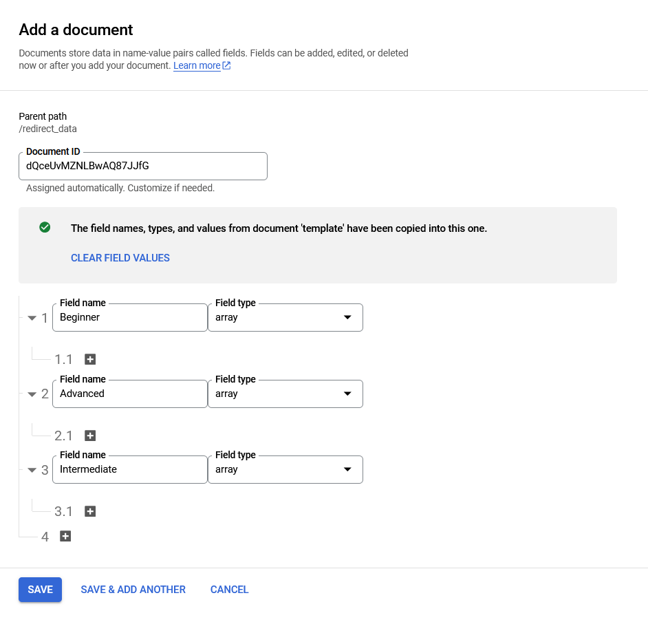Open the Field type dropdown for Advanced
Image resolution: width=648 pixels, height=644 pixels.
click(x=285, y=394)
